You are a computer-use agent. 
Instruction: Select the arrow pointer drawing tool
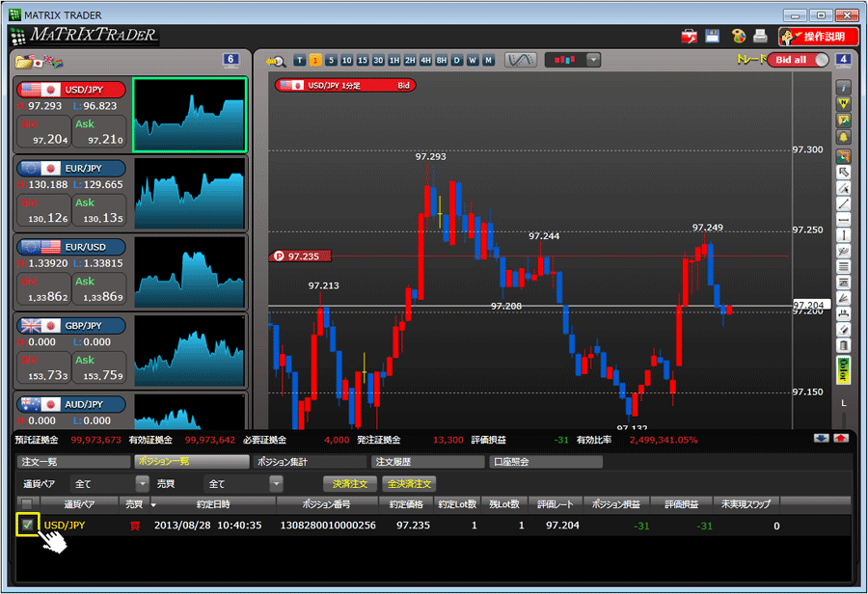tap(843, 173)
